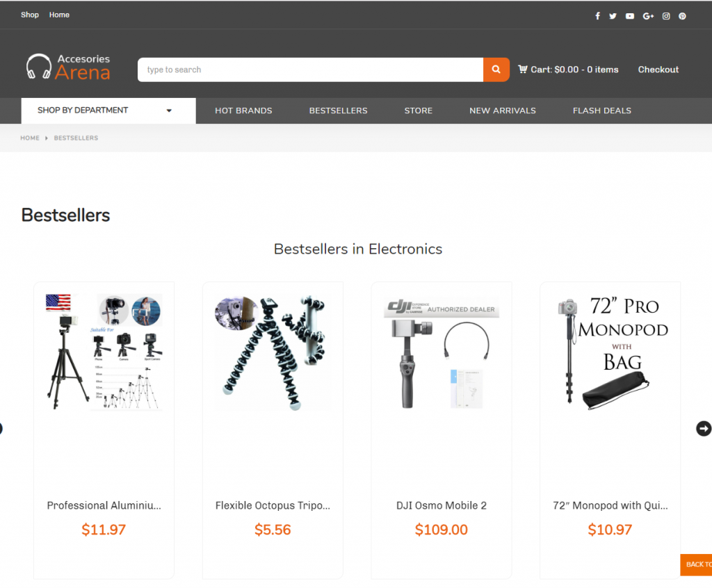Open the DJI Osmo Mobile 2 product image

pyautogui.click(x=442, y=353)
